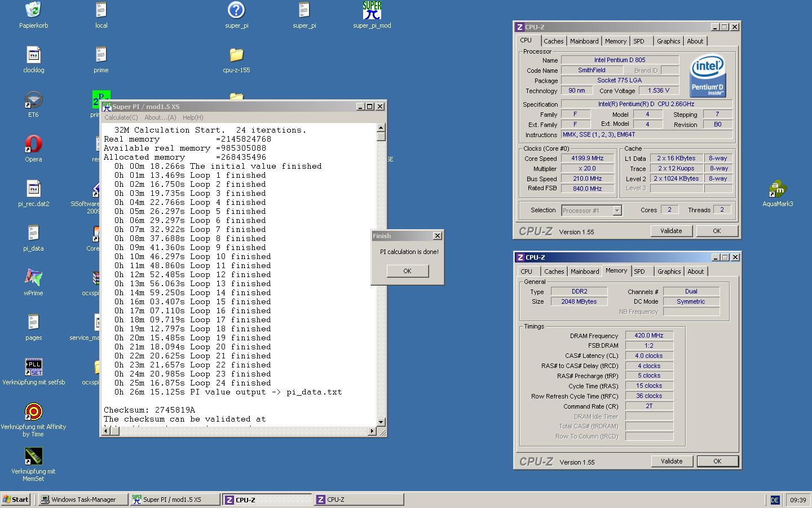Open the cpu-z-155 folder
This screenshot has width=812, height=508.
pyautogui.click(x=236, y=55)
